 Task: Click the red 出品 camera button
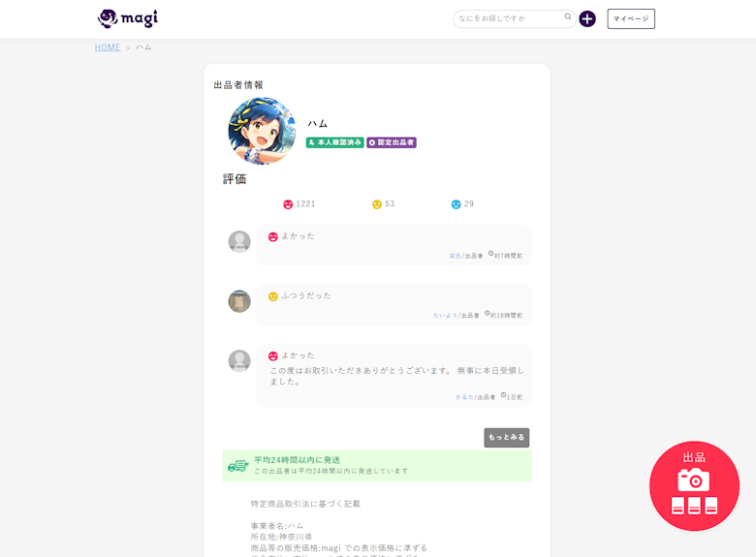coord(694,486)
